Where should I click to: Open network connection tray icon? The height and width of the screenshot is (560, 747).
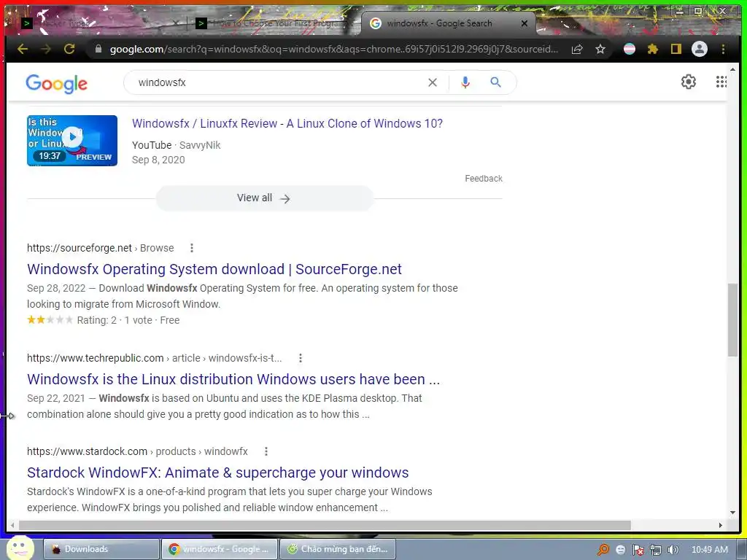click(656, 550)
